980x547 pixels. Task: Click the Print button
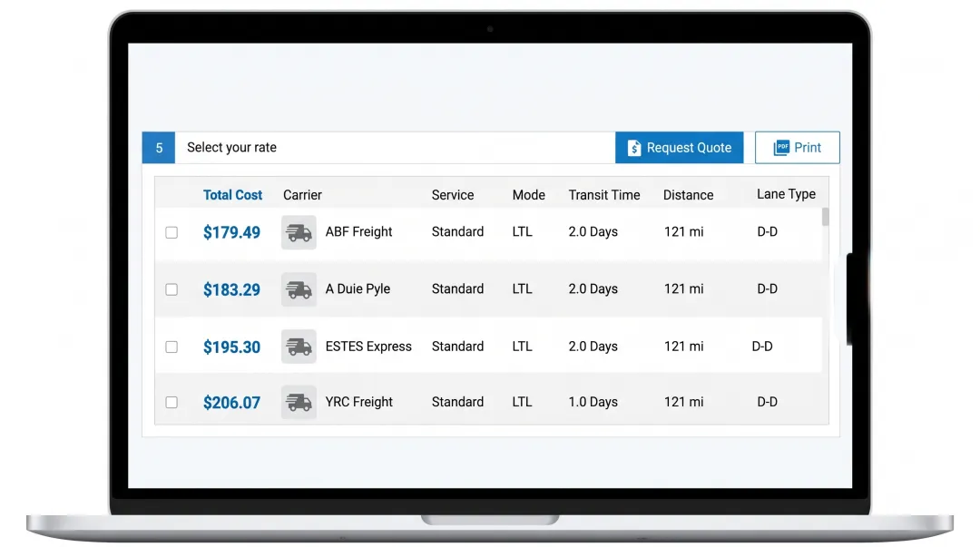pyautogui.click(x=798, y=148)
